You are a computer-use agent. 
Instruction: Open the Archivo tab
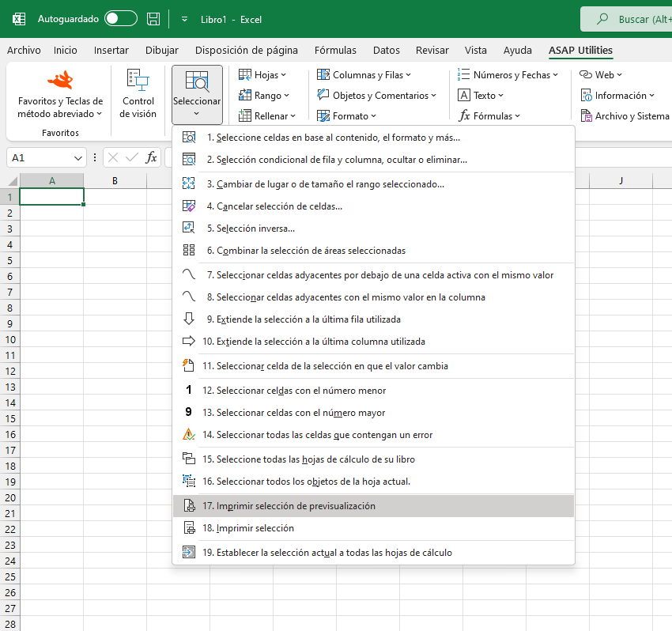(24, 50)
